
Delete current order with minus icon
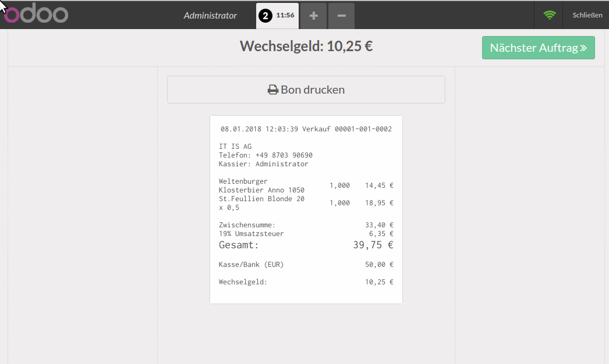(x=341, y=16)
